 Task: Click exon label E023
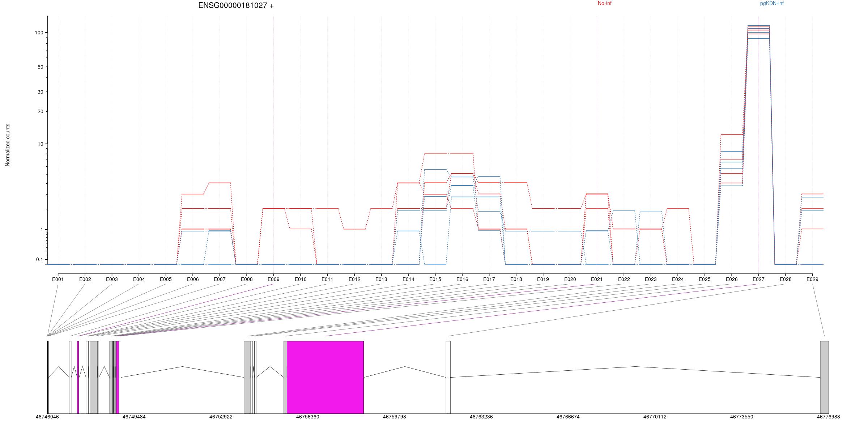pyautogui.click(x=651, y=279)
